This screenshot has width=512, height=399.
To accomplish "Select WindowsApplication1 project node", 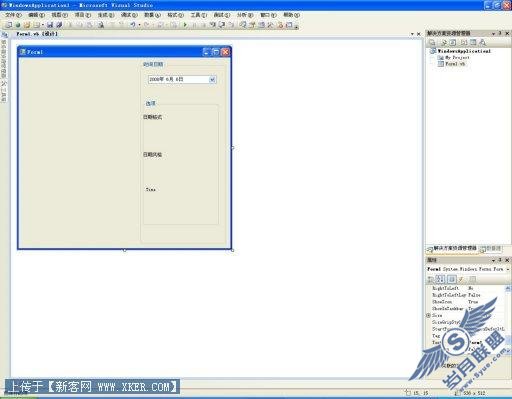I will coord(464,51).
